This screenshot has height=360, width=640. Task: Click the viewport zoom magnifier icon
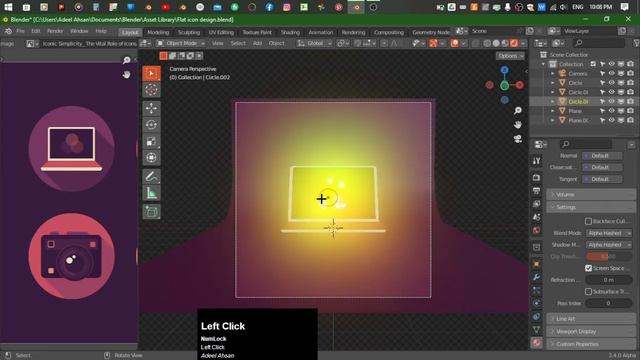coord(518,111)
